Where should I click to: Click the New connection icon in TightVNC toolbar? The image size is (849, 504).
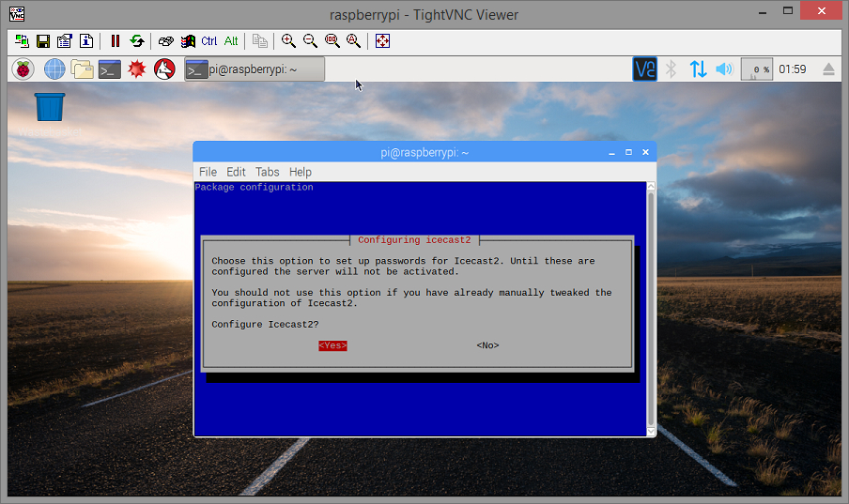click(x=22, y=41)
